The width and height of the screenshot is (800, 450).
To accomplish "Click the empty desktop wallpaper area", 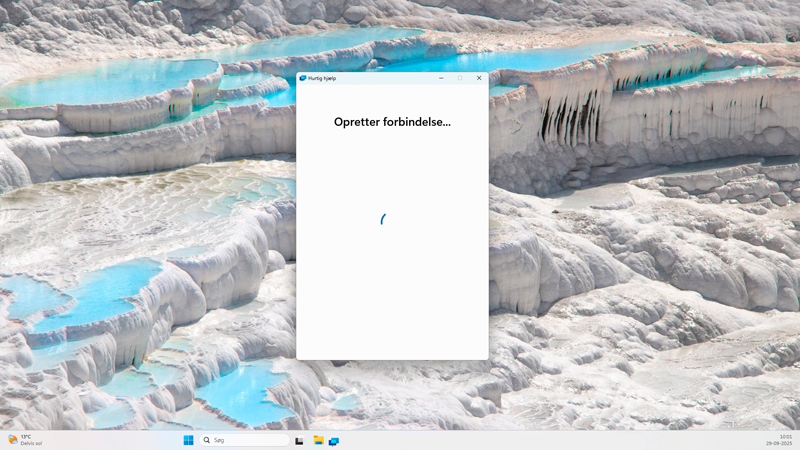I will (638, 255).
